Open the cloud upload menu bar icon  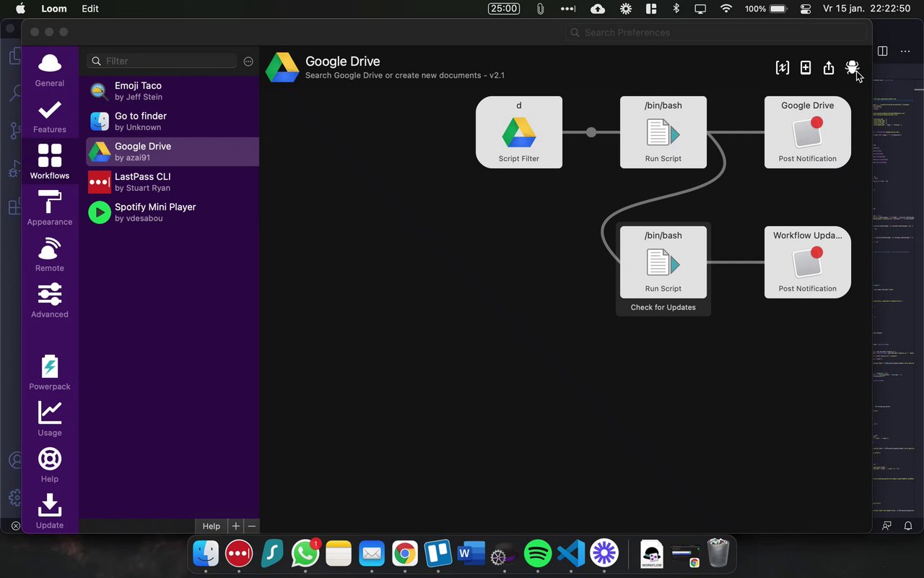tap(598, 9)
